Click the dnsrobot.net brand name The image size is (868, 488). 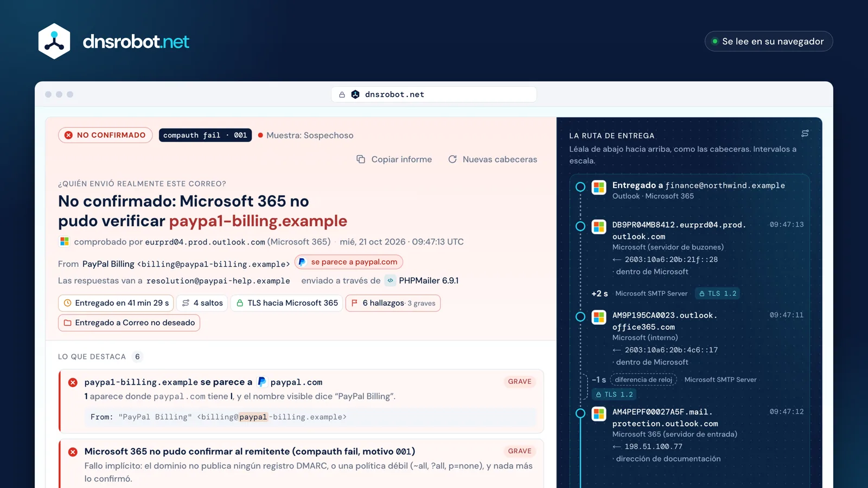[x=136, y=42]
